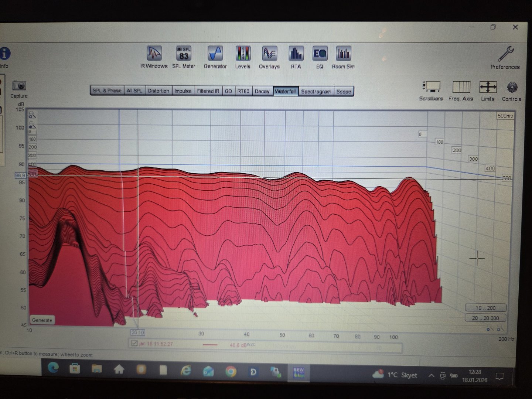Show the Overlays window
Viewport: 532px width, 399px height.
[x=269, y=57]
